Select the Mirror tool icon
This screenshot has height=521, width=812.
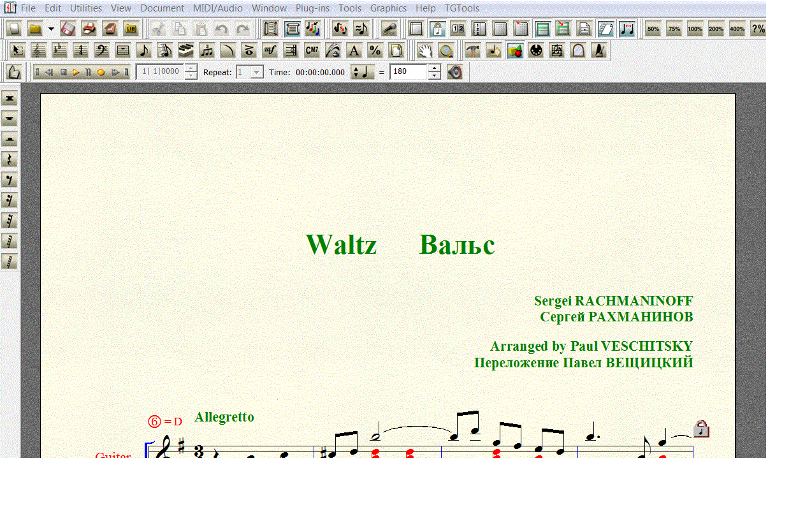tap(578, 50)
